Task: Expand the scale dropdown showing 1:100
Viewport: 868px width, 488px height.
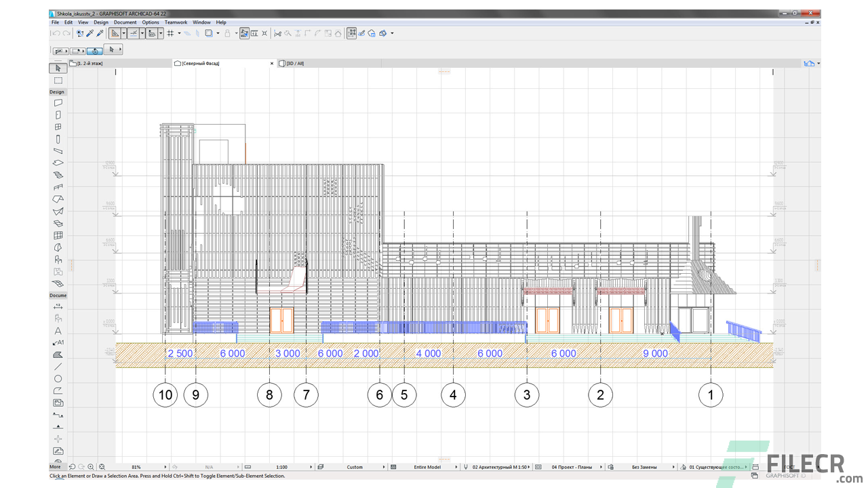Action: [x=311, y=467]
